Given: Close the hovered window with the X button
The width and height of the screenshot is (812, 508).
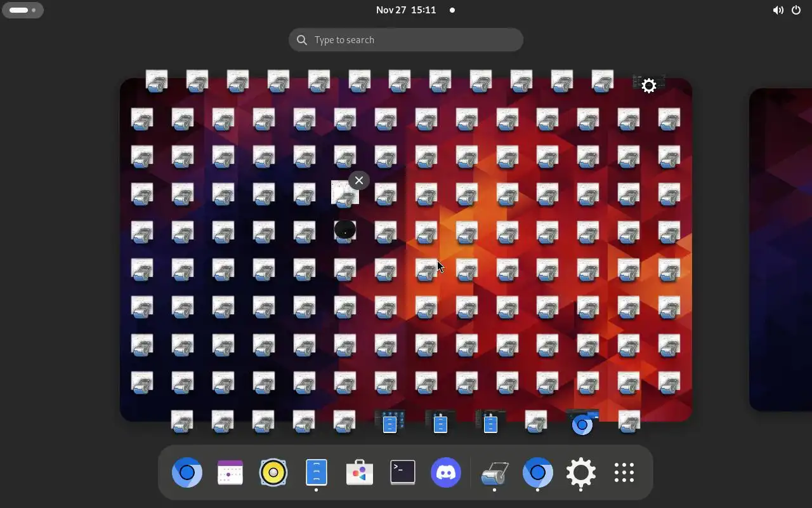Looking at the screenshot, I should 359,180.
